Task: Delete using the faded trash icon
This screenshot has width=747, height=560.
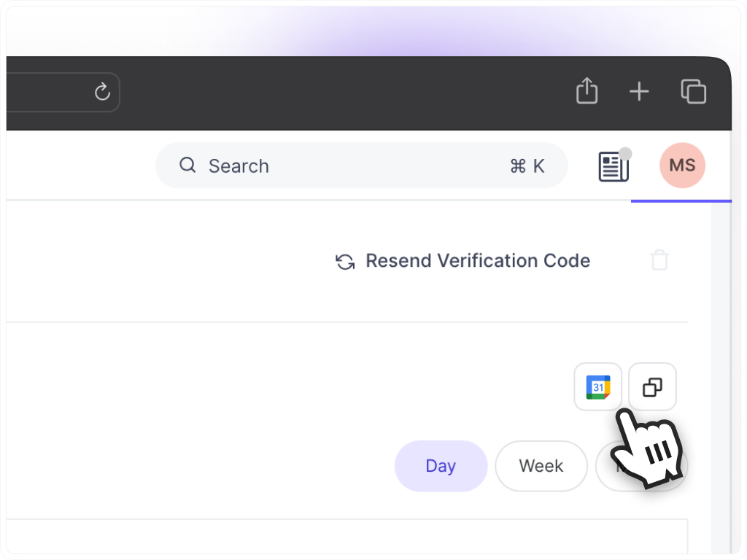Action: [x=659, y=260]
